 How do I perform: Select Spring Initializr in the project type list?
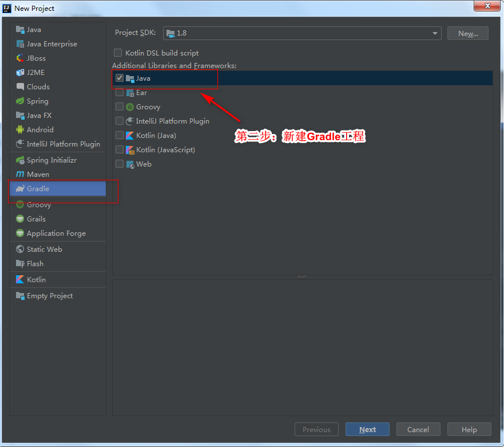click(58, 160)
